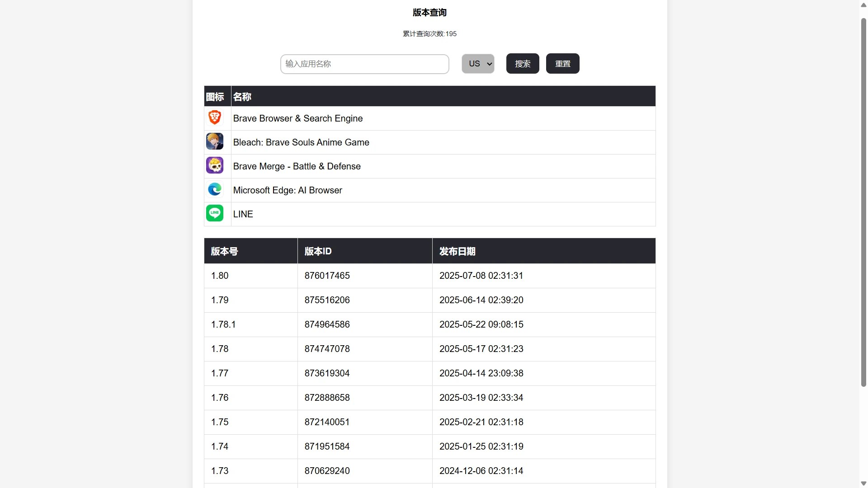Image resolution: width=868 pixels, height=488 pixels.
Task: Focus the 输入应用名称 app name field
Action: pos(364,64)
